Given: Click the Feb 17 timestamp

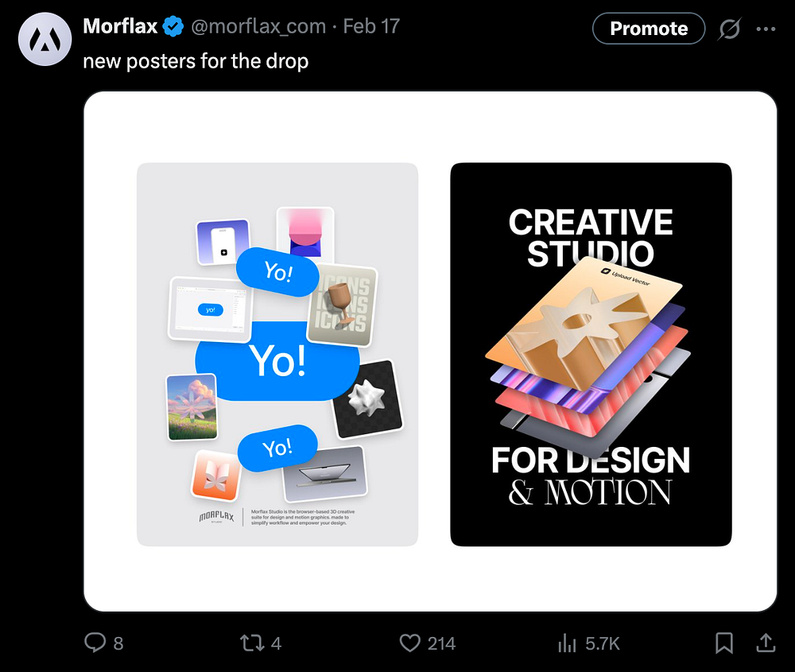Looking at the screenshot, I should tap(371, 27).
